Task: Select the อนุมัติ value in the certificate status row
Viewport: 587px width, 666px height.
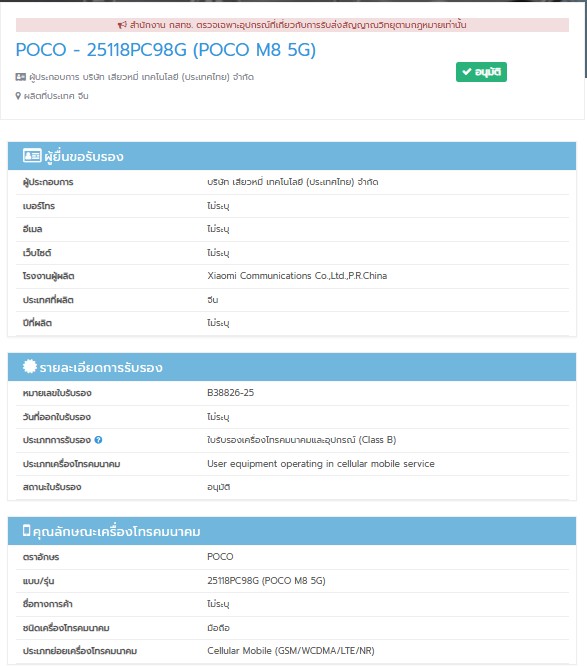Action: tap(218, 487)
